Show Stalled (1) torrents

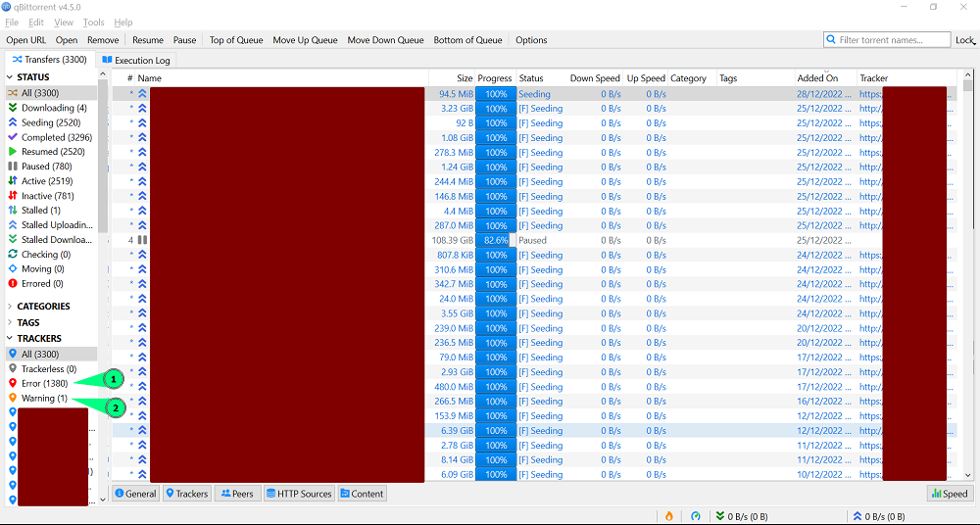tap(33, 210)
